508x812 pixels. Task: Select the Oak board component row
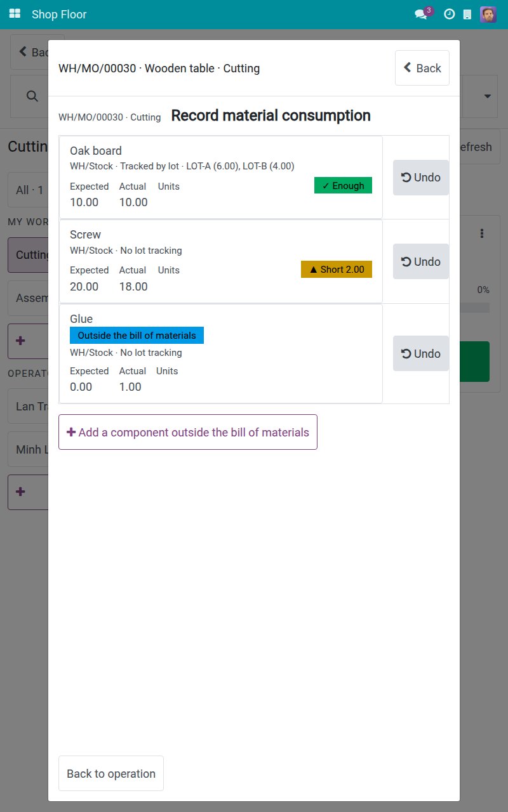pyautogui.click(x=221, y=177)
